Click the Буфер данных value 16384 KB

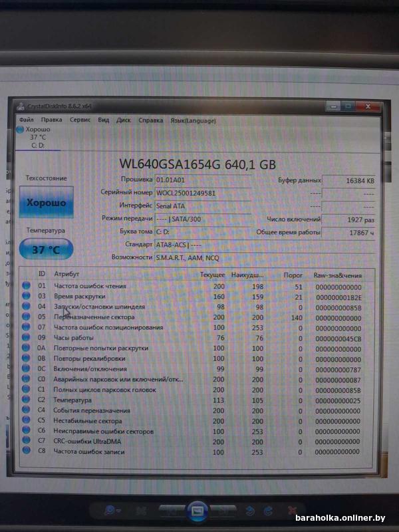point(348,181)
